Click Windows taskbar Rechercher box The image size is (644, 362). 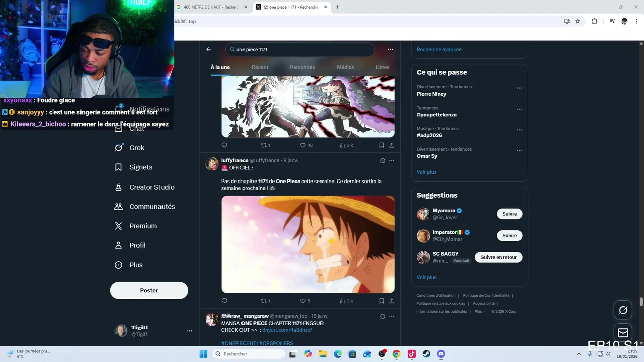tap(248, 354)
